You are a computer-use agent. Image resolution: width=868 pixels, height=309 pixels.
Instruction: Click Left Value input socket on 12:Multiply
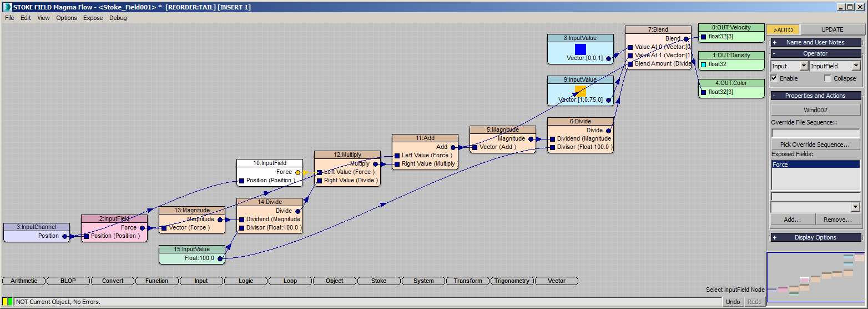pyautogui.click(x=319, y=172)
